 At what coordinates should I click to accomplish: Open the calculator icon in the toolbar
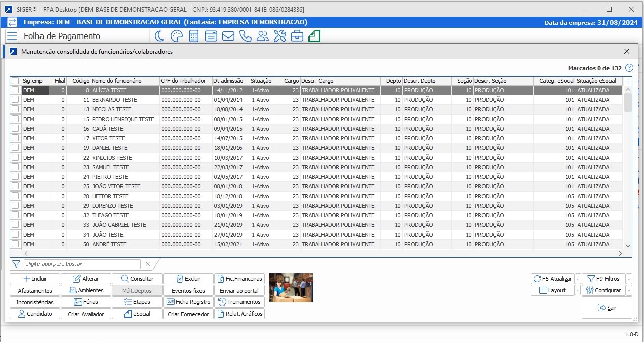point(193,36)
